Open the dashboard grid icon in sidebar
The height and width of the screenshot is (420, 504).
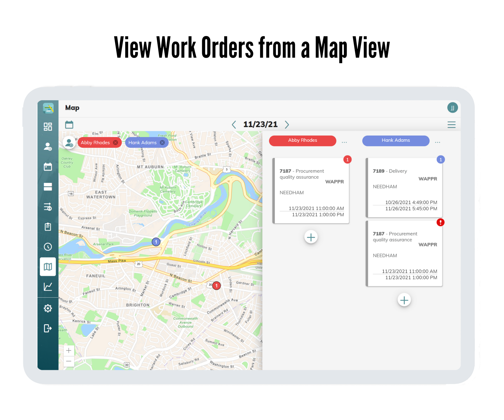click(48, 127)
